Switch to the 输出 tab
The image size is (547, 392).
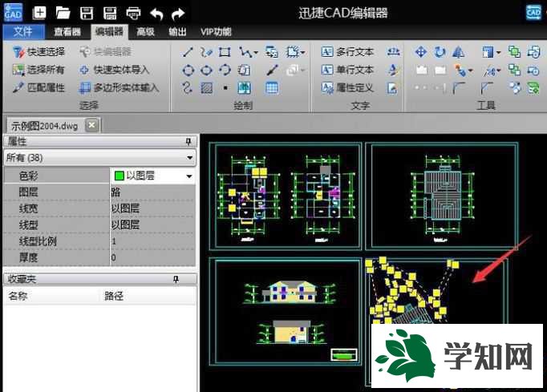tap(177, 32)
